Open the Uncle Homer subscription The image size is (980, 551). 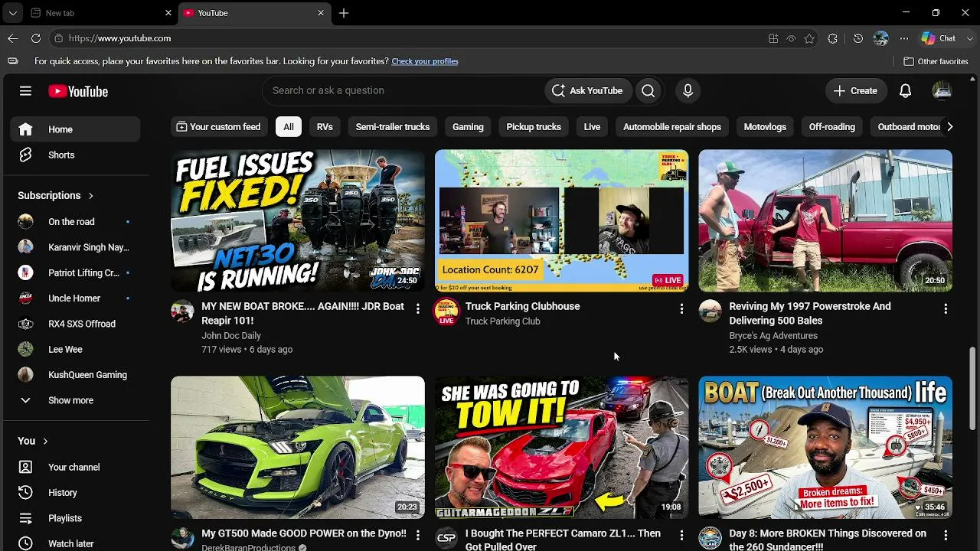(x=75, y=298)
